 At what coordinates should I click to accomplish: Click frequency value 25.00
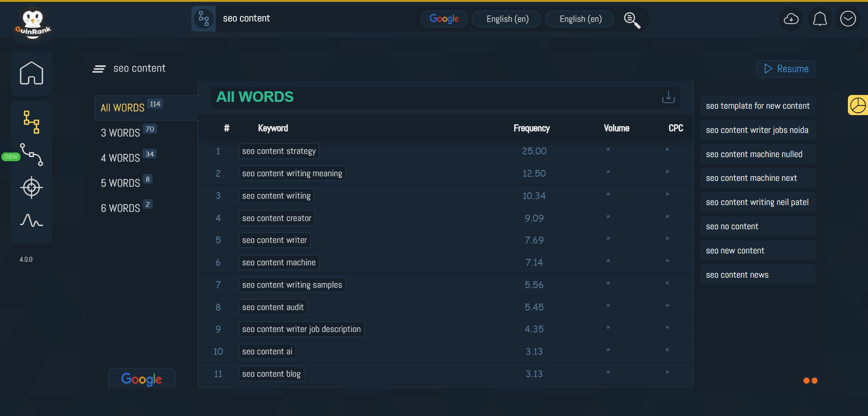(x=534, y=151)
